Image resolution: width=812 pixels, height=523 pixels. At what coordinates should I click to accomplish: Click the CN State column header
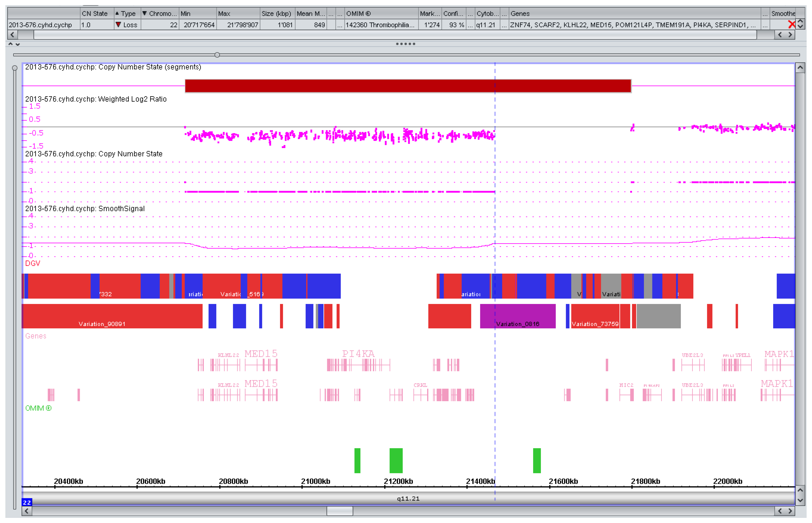coord(95,14)
